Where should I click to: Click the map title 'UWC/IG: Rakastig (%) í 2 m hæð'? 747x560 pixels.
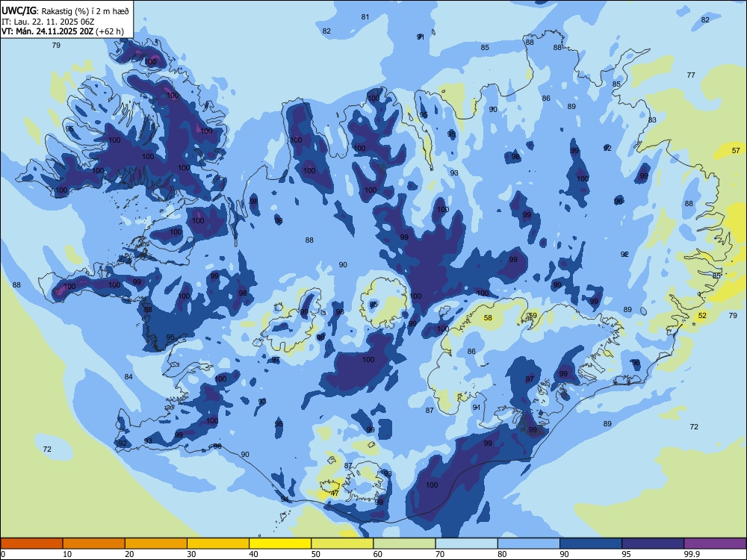(x=65, y=10)
